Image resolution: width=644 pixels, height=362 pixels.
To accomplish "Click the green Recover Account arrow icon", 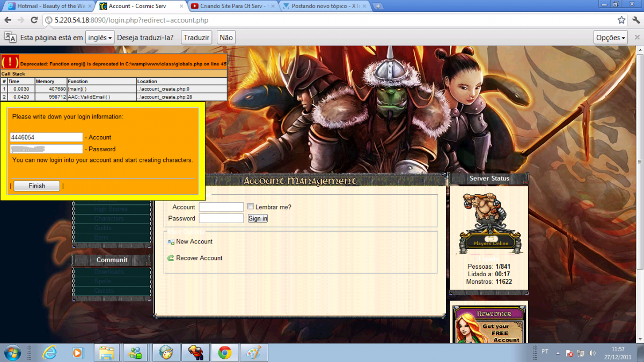I will (171, 258).
